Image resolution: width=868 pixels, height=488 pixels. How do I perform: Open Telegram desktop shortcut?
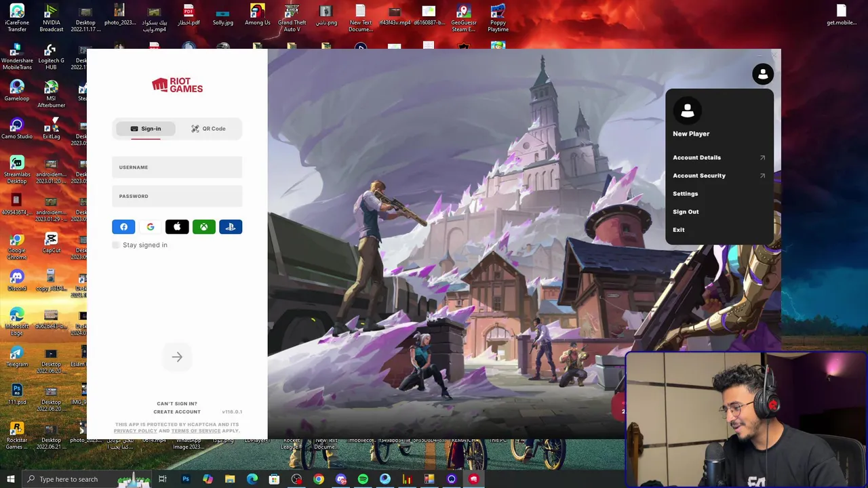point(17,357)
